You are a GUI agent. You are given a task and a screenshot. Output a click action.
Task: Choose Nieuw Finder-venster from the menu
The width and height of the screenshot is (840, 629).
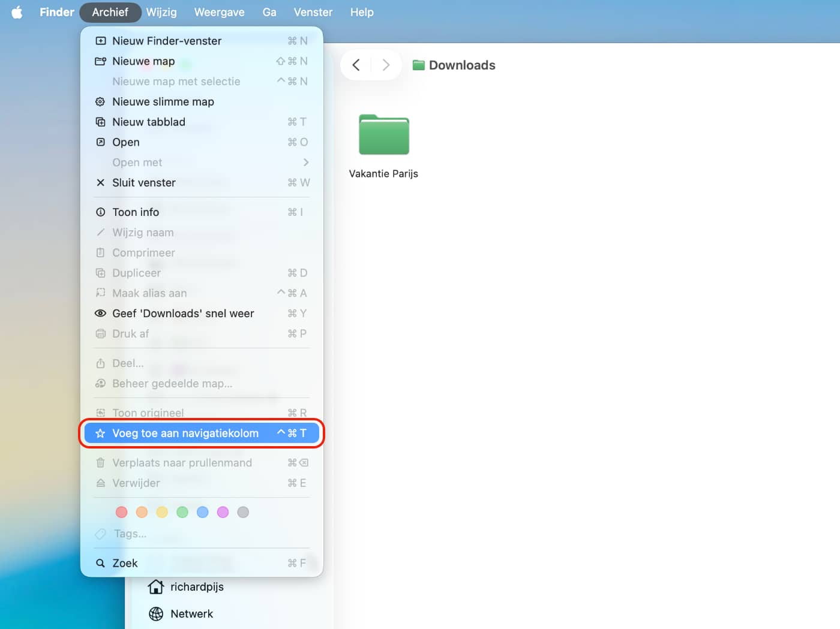click(167, 41)
